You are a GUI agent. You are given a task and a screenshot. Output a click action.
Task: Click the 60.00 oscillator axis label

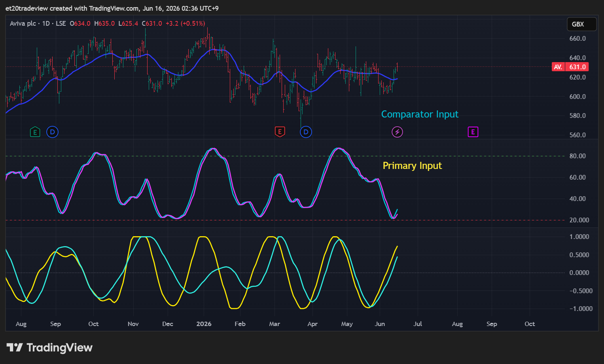click(x=577, y=177)
